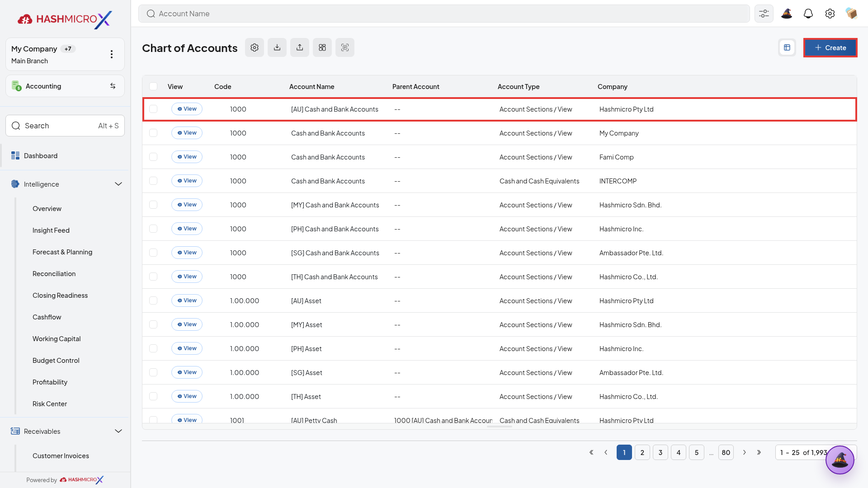The image size is (868, 488).
Task: Open the notifications bell
Action: [x=808, y=14]
